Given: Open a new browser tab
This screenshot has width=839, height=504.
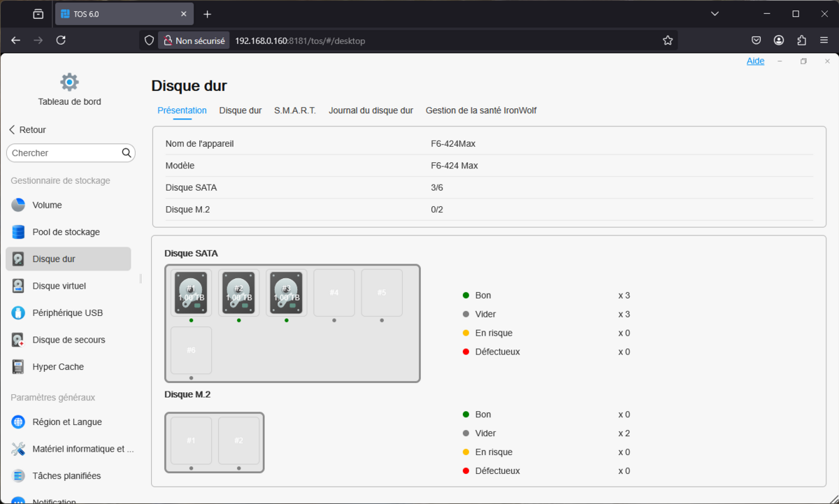Looking at the screenshot, I should tap(207, 14).
